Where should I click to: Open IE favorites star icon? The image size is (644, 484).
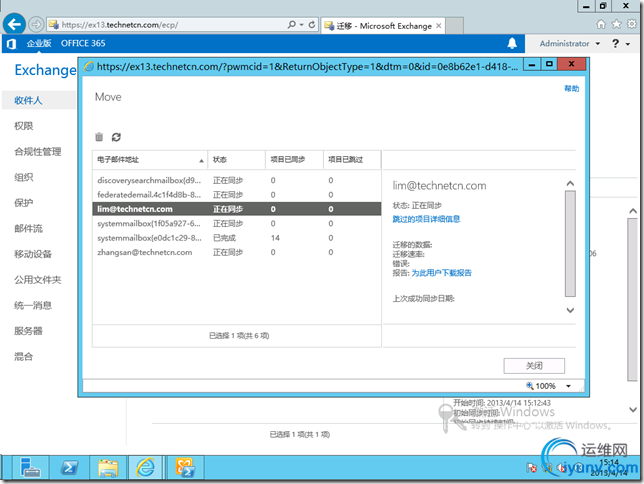tap(616, 25)
